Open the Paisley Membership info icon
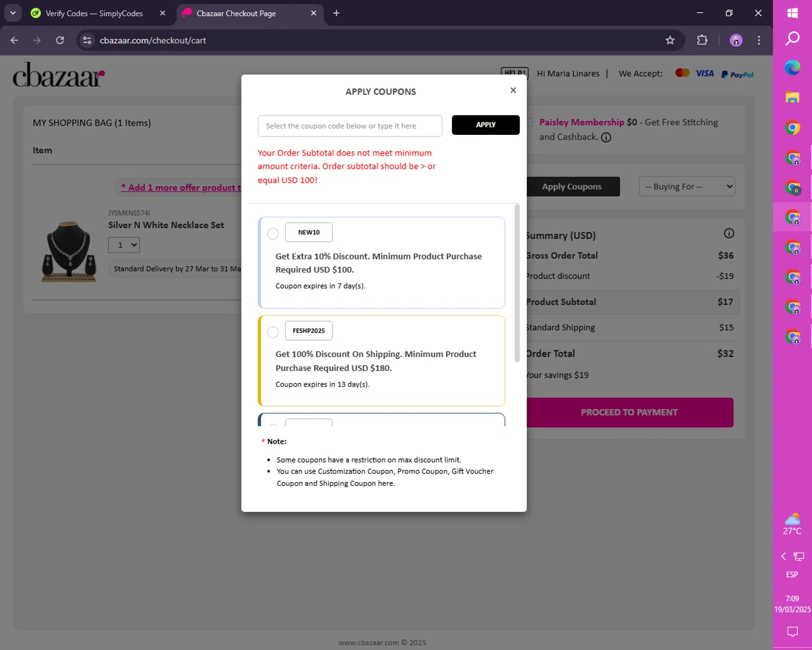 pos(606,138)
